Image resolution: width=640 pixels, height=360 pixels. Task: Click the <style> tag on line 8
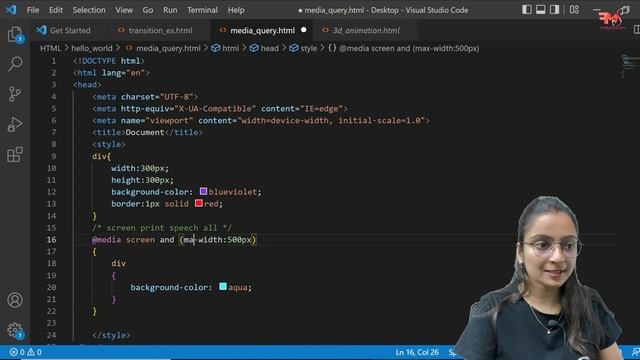tap(109, 144)
